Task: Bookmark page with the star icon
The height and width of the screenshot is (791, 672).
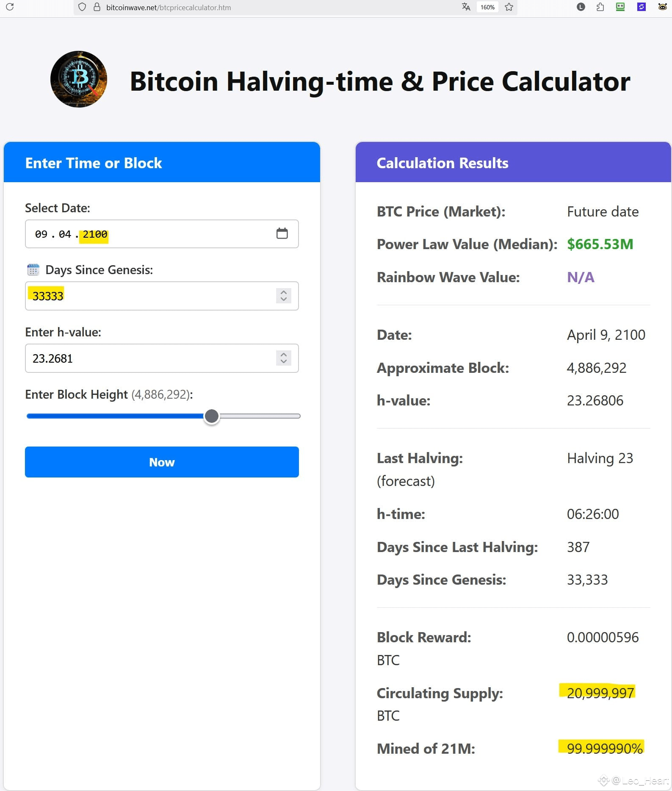Action: pyautogui.click(x=509, y=7)
